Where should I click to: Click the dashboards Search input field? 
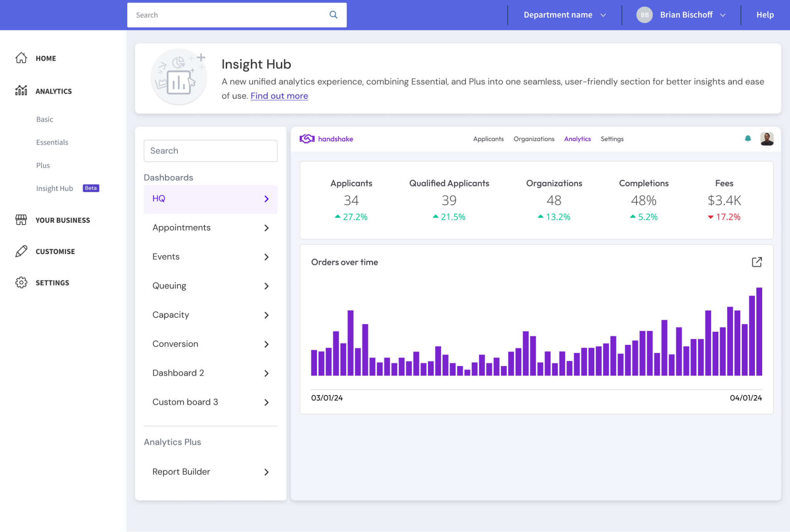tap(210, 151)
